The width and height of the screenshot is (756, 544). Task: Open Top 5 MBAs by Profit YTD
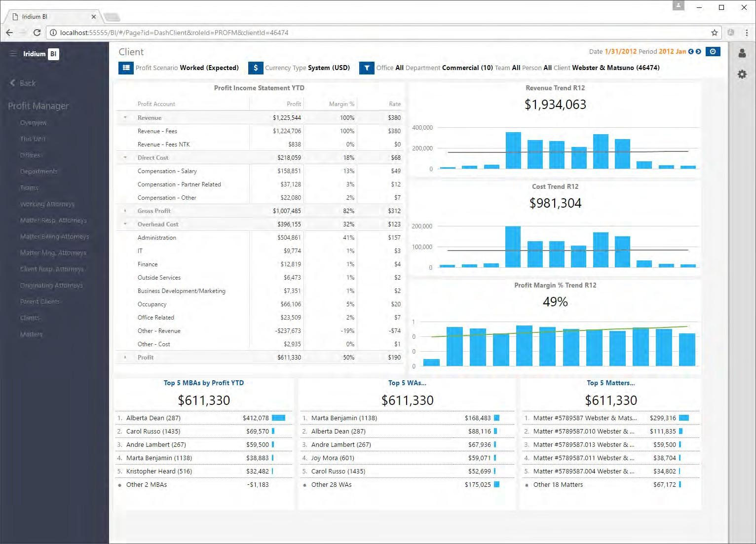pyautogui.click(x=204, y=383)
